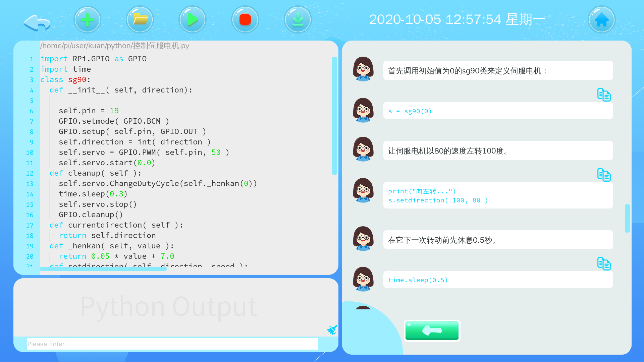Image resolution: width=644 pixels, height=362 pixels.
Task: Click the 'def cleanup( self ):' line
Action: tap(96, 173)
